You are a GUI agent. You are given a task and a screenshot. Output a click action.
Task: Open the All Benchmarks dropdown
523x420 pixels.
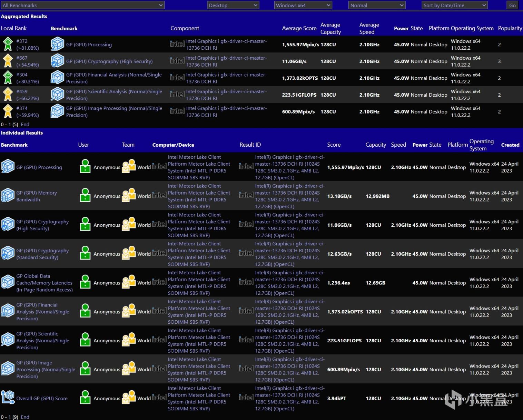pos(83,5)
